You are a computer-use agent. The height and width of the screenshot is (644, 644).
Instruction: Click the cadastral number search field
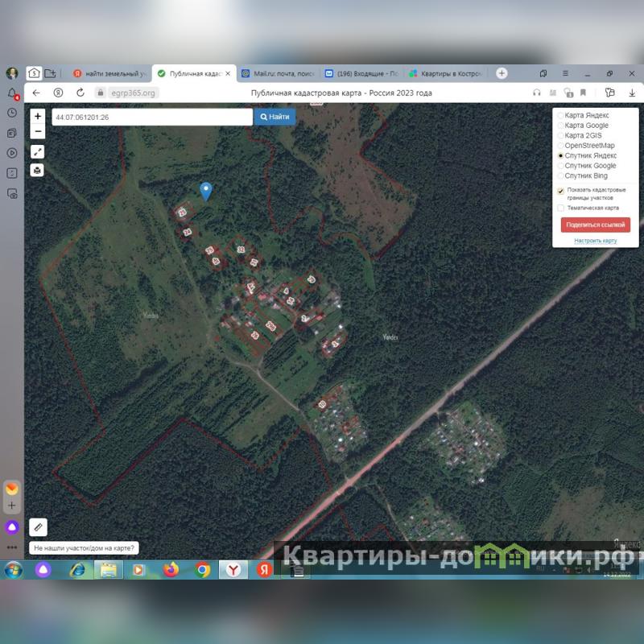(x=151, y=117)
